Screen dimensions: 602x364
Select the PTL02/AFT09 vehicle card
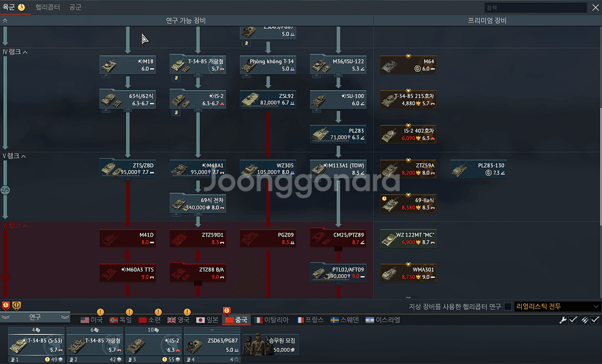[338, 273]
